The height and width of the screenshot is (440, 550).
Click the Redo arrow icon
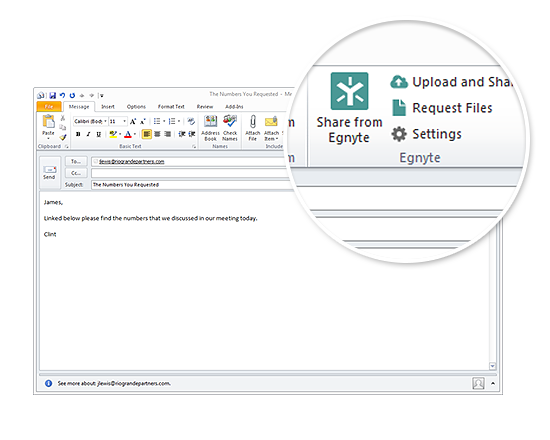click(x=72, y=95)
